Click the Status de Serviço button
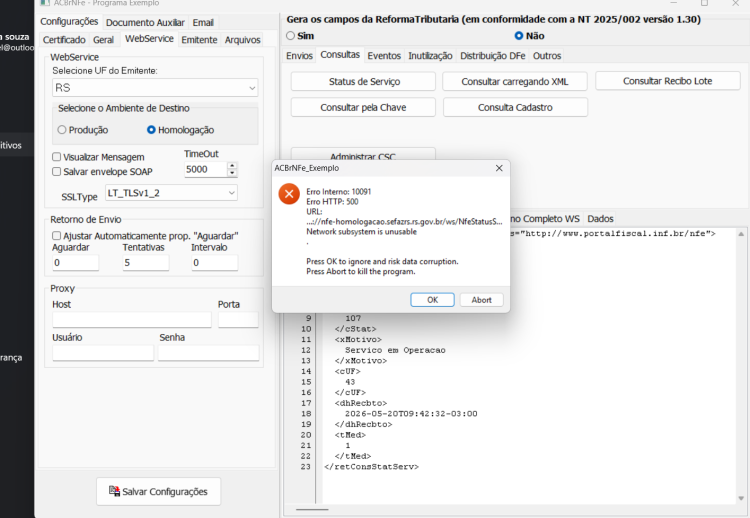Screen dimensions: 750x518 point(364,81)
